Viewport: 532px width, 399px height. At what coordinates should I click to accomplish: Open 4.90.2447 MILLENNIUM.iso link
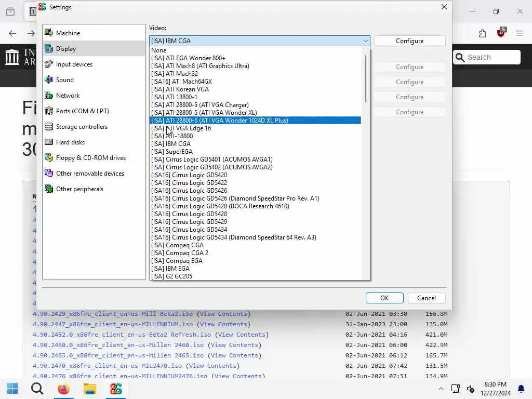113,324
